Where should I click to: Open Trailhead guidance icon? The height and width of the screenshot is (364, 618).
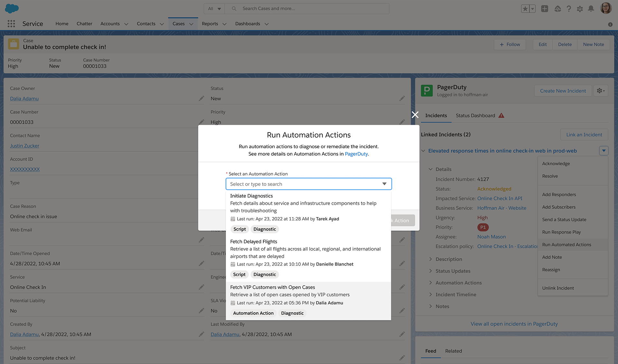[558, 9]
